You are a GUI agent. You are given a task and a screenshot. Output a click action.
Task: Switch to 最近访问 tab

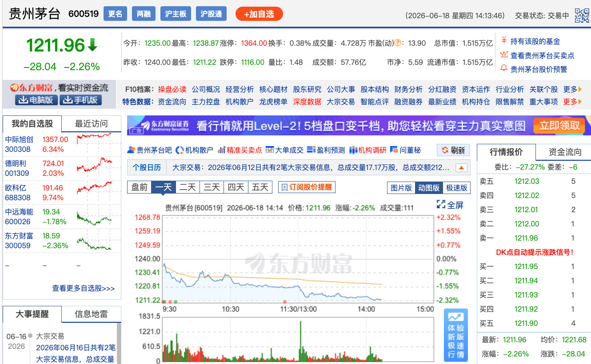(x=91, y=124)
